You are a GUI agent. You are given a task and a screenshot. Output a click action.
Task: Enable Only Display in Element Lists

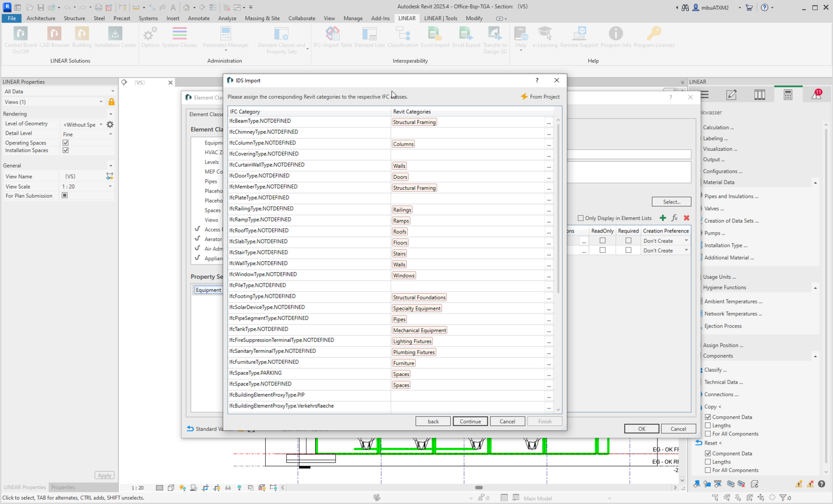[580, 218]
